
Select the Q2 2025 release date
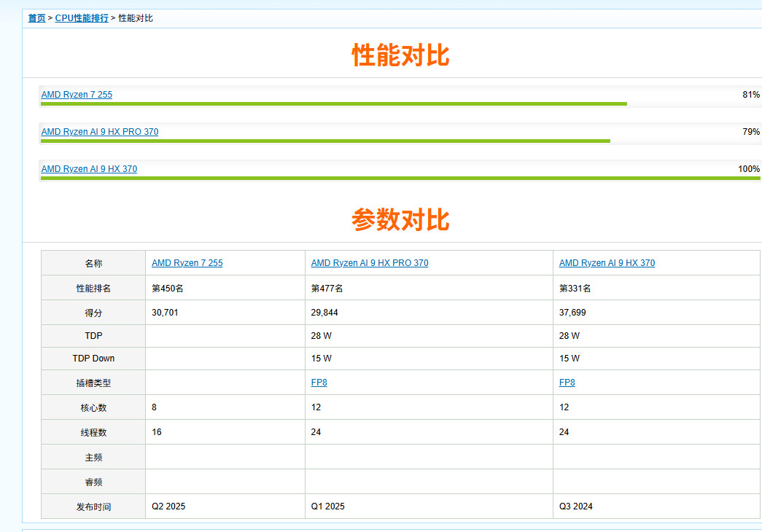168,506
